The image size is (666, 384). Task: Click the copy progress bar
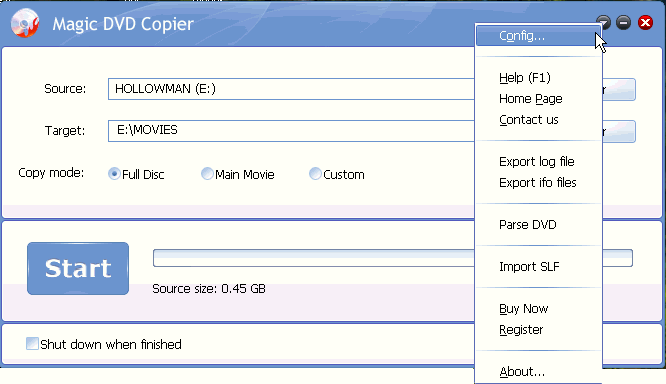pos(313,258)
